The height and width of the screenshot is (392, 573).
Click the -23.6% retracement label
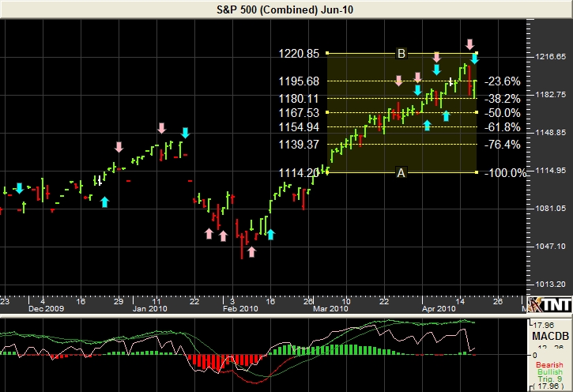503,81
